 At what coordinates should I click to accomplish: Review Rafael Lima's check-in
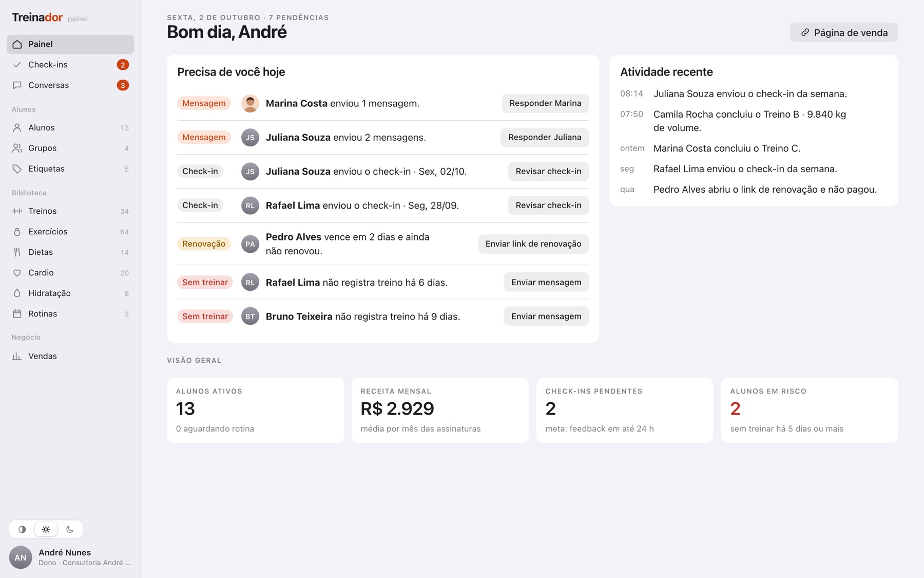[548, 206]
